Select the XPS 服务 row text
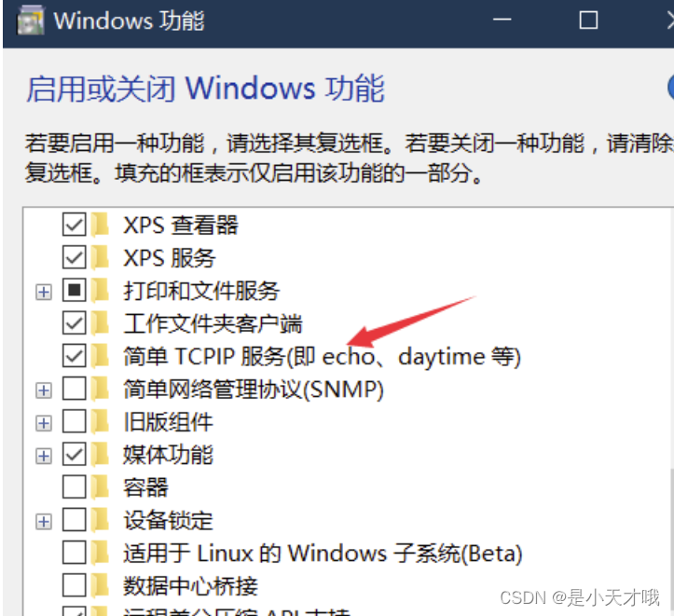674x616 pixels. (x=170, y=258)
